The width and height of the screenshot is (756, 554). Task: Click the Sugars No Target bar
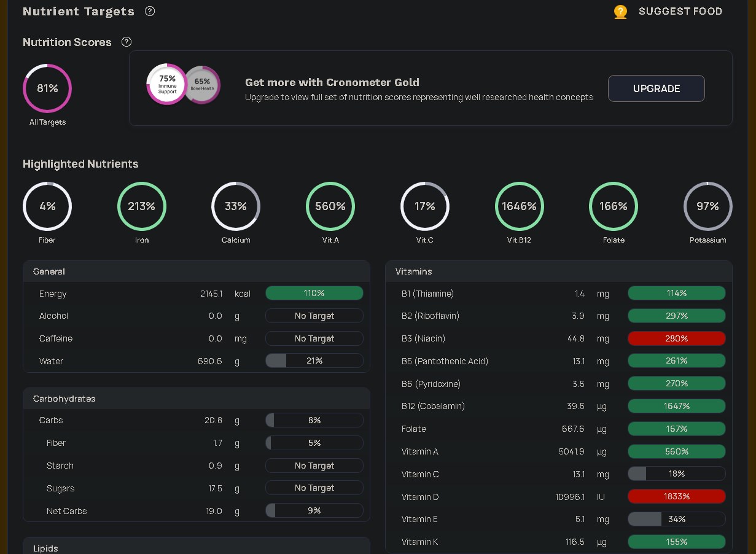coord(314,488)
